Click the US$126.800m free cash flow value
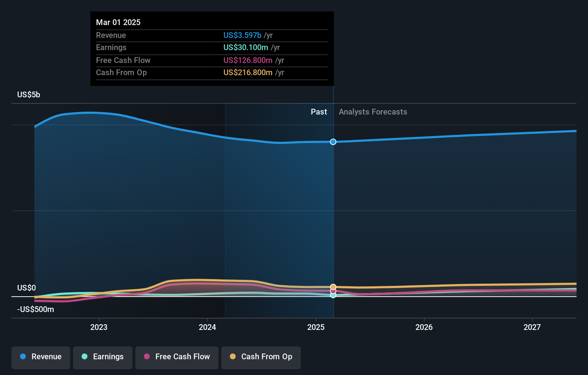The width and height of the screenshot is (588, 375). click(248, 60)
